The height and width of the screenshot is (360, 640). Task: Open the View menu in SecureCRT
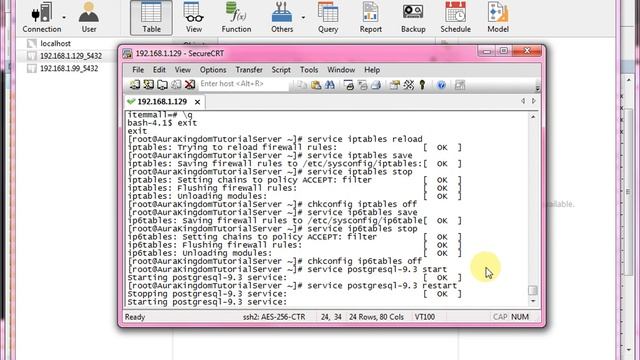[x=182, y=70]
